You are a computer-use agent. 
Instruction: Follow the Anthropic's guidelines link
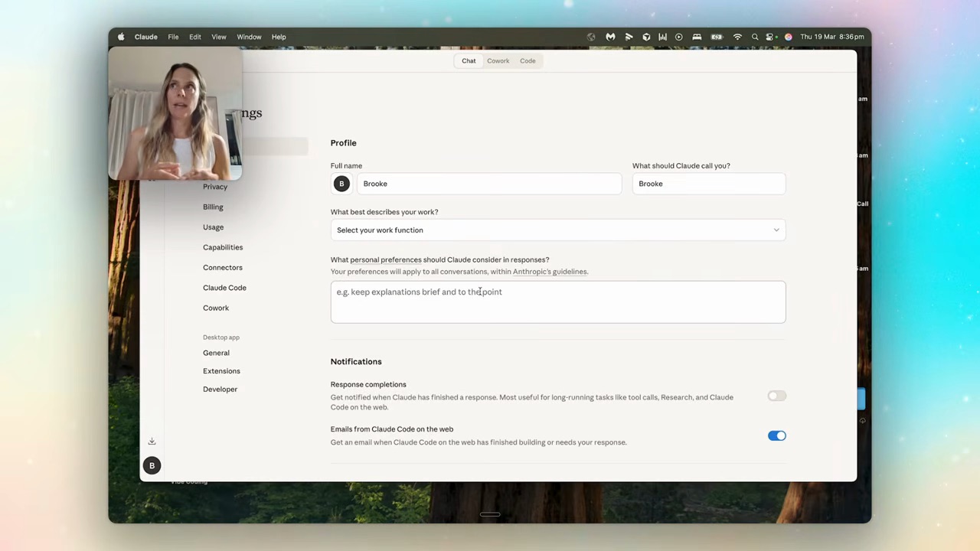[550, 272]
